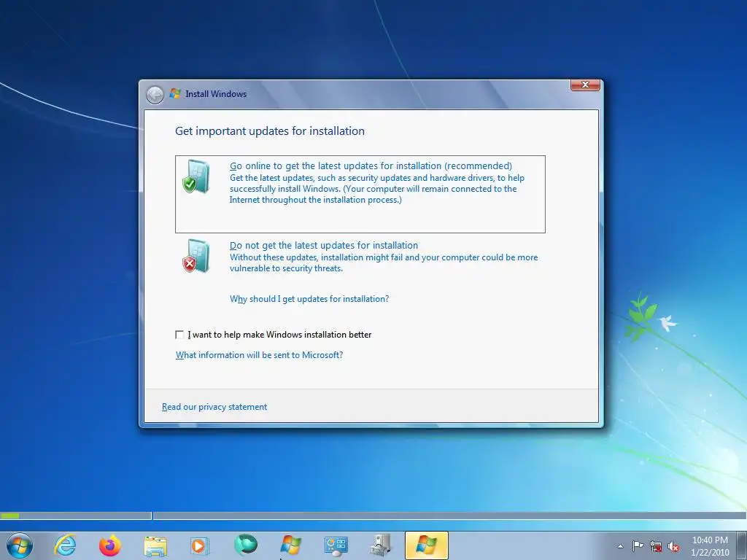Open the Control Panel taskbar icon

click(x=336, y=545)
